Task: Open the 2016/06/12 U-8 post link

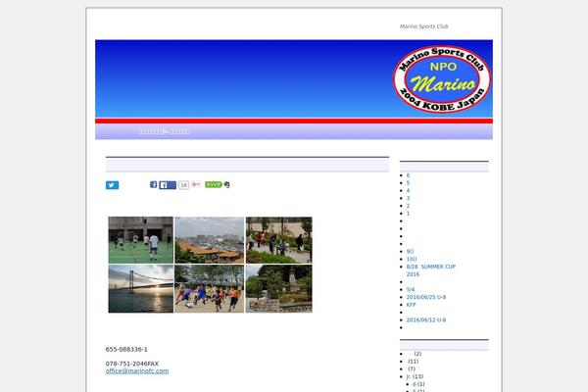Action: (426, 320)
